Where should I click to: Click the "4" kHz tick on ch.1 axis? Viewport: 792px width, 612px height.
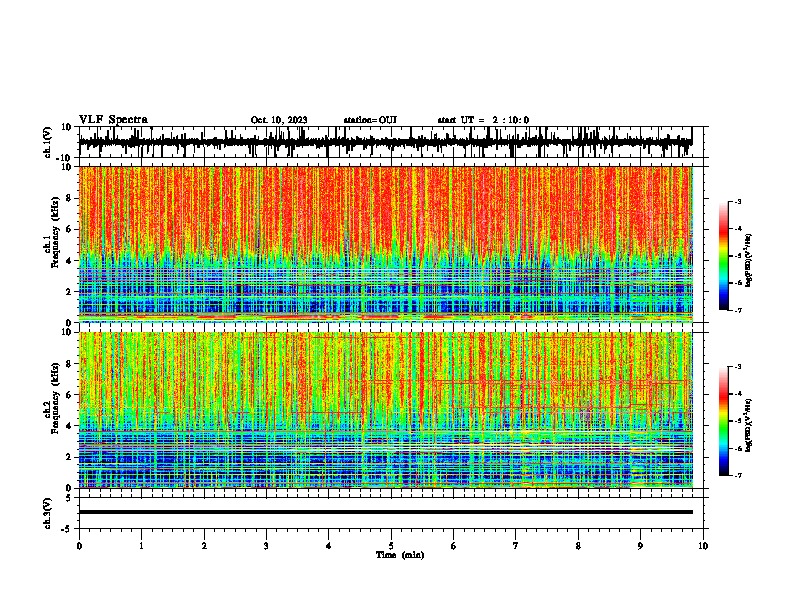[69, 261]
